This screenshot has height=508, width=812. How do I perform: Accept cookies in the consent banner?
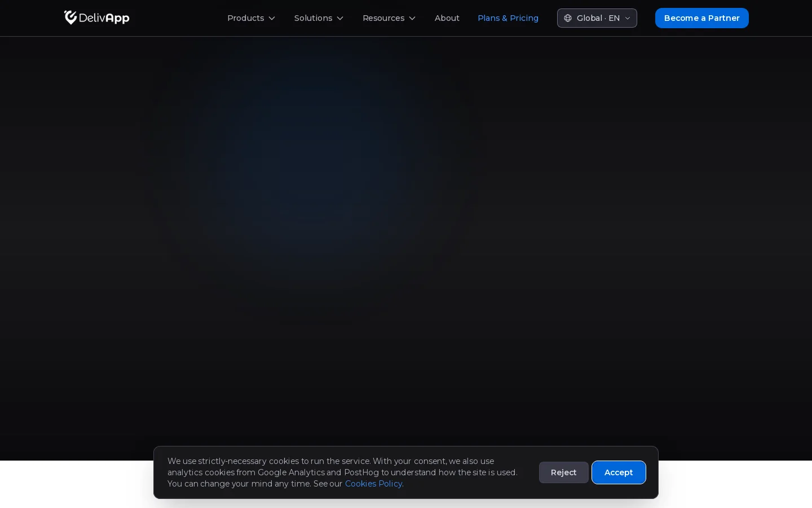pyautogui.click(x=619, y=472)
